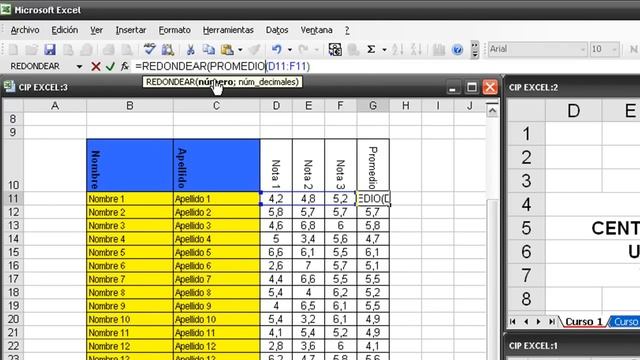This screenshot has width=640, height=360.
Task: Click the Nombre 5 cell
Action: [x=130, y=252]
